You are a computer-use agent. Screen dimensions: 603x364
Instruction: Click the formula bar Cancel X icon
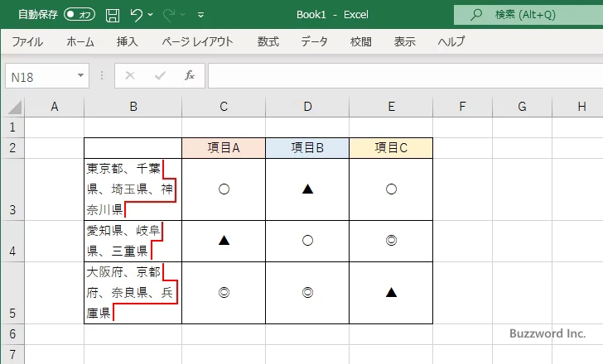129,75
